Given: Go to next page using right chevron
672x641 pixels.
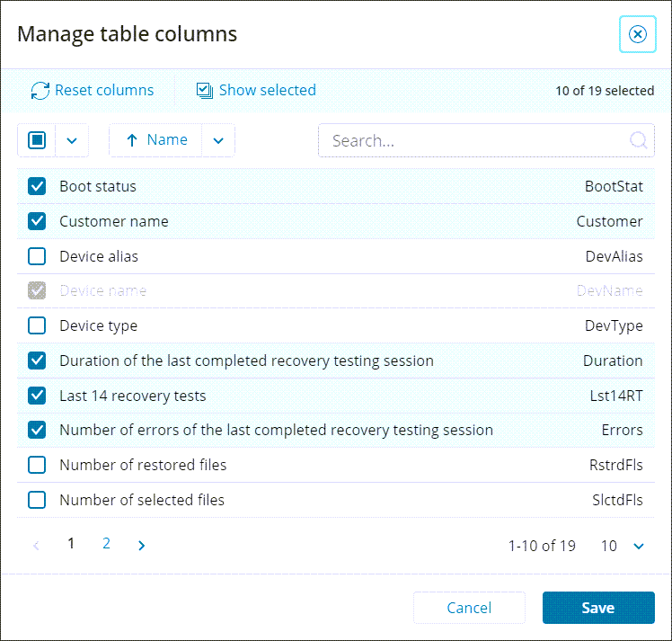Looking at the screenshot, I should 141,545.
